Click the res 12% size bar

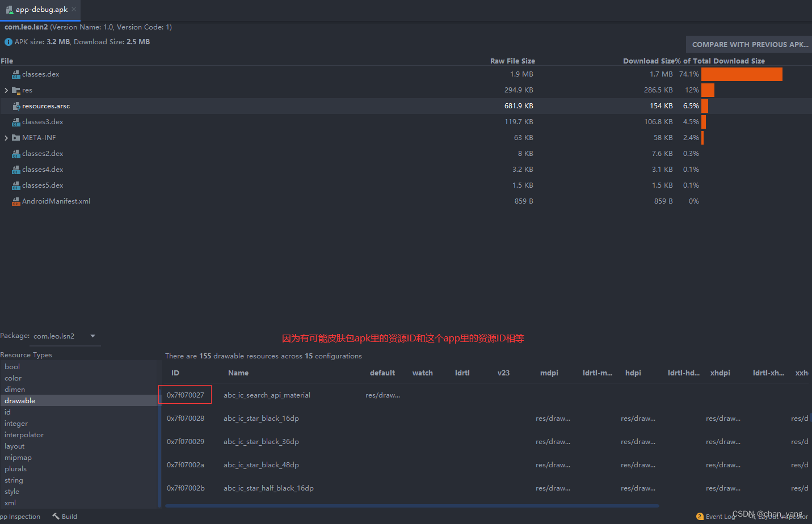[708, 90]
